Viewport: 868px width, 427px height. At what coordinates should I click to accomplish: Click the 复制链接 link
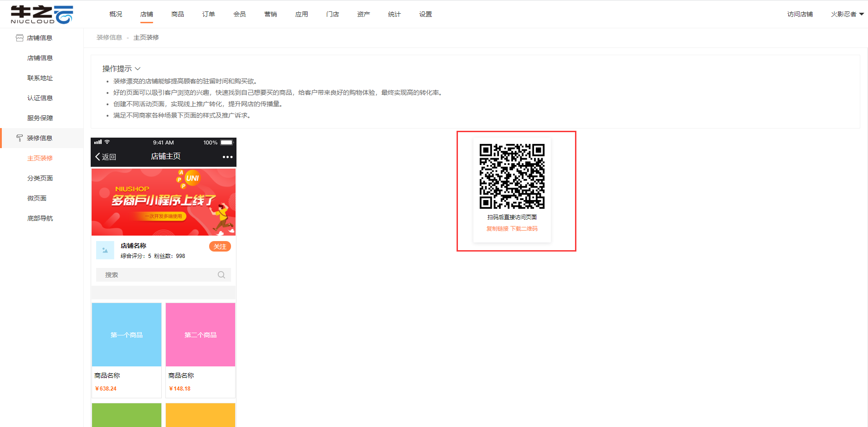coord(497,229)
